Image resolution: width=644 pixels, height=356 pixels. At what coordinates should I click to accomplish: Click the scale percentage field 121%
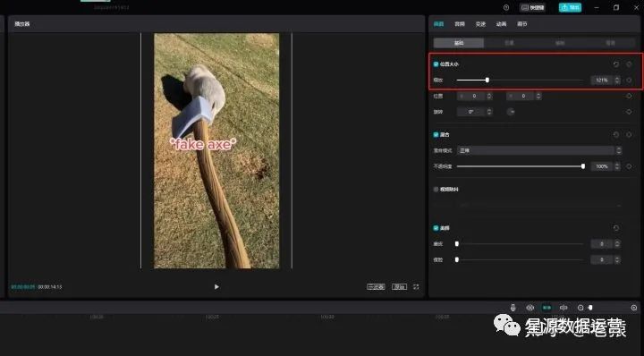603,81
